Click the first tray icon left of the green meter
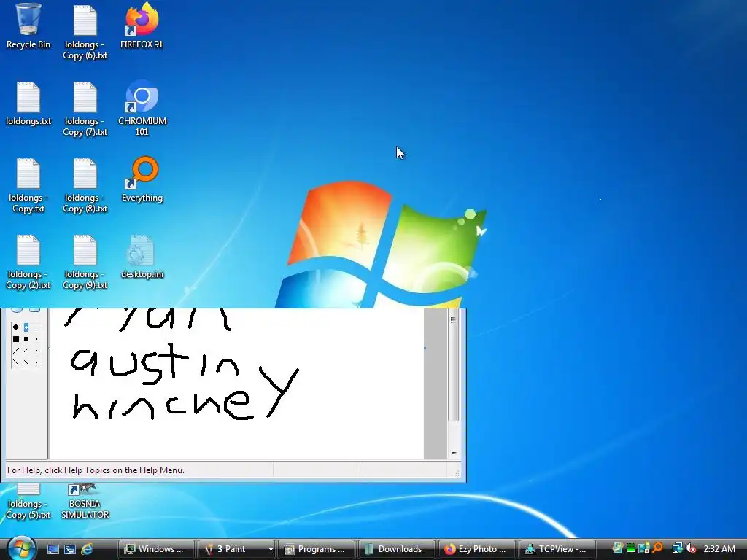The image size is (747, 560). (x=617, y=548)
